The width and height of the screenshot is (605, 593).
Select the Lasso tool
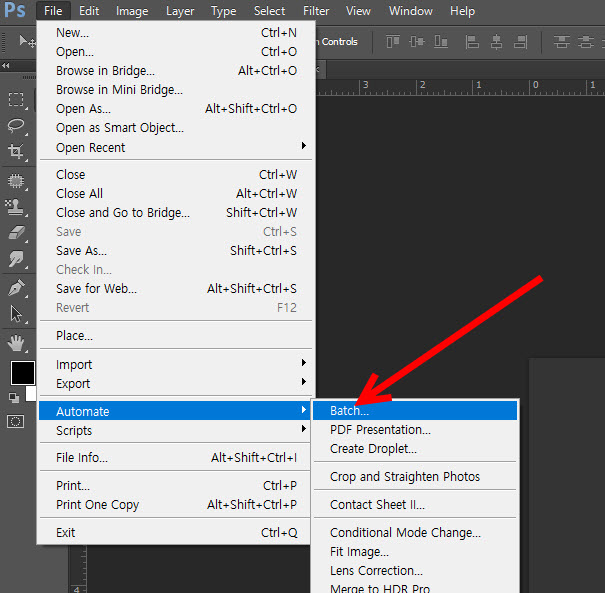coord(16,126)
